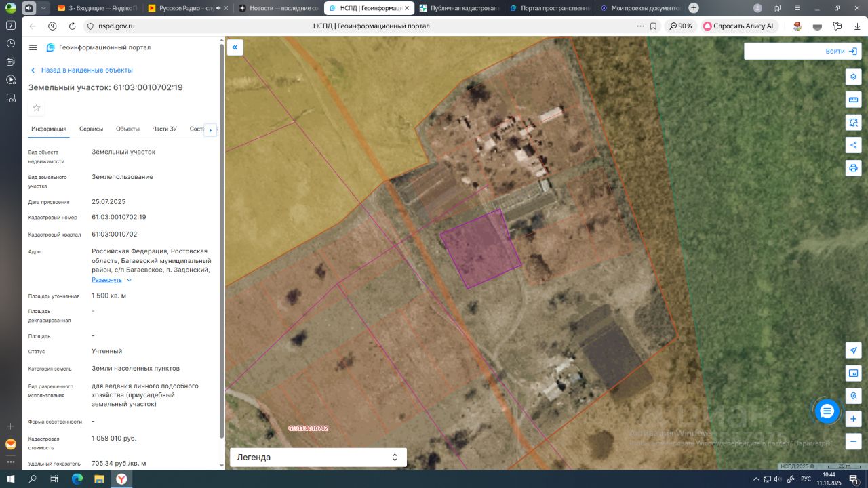Zoom out on the map
This screenshot has width=868, height=488.
(853, 441)
